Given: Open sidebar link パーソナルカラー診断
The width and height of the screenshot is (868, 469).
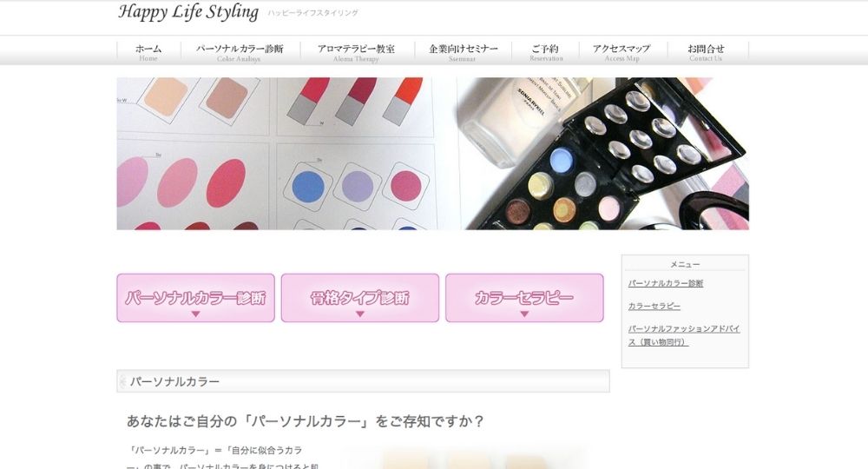Looking at the screenshot, I should pos(666,283).
